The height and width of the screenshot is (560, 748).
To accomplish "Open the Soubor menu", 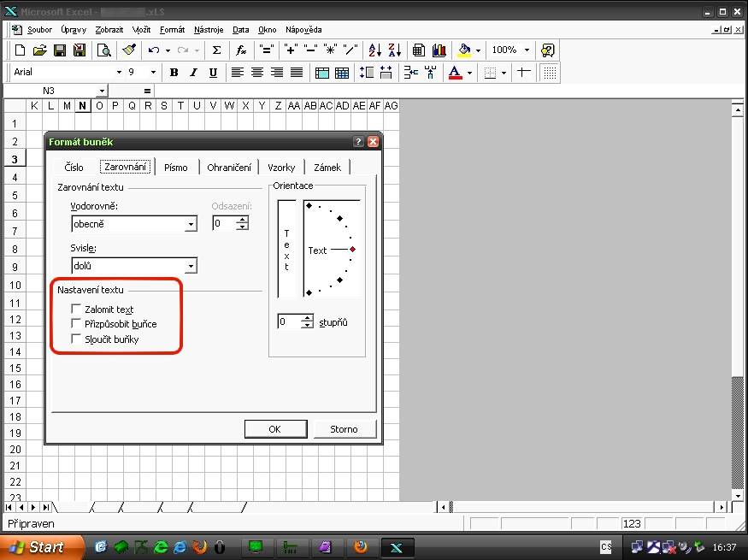I will tap(39, 30).
